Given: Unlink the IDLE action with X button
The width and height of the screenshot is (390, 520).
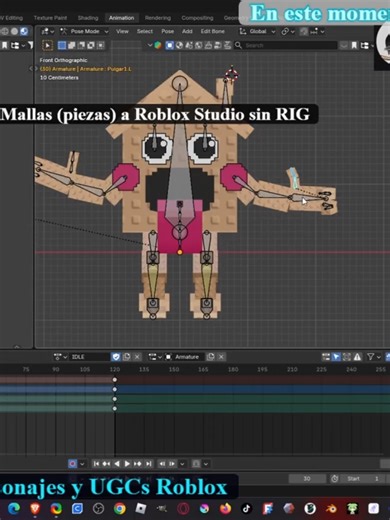Looking at the screenshot, I should click(137, 357).
